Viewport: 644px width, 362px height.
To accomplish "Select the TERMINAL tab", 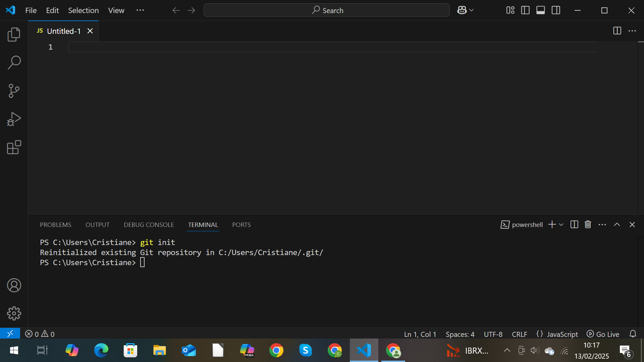I will pos(203,225).
